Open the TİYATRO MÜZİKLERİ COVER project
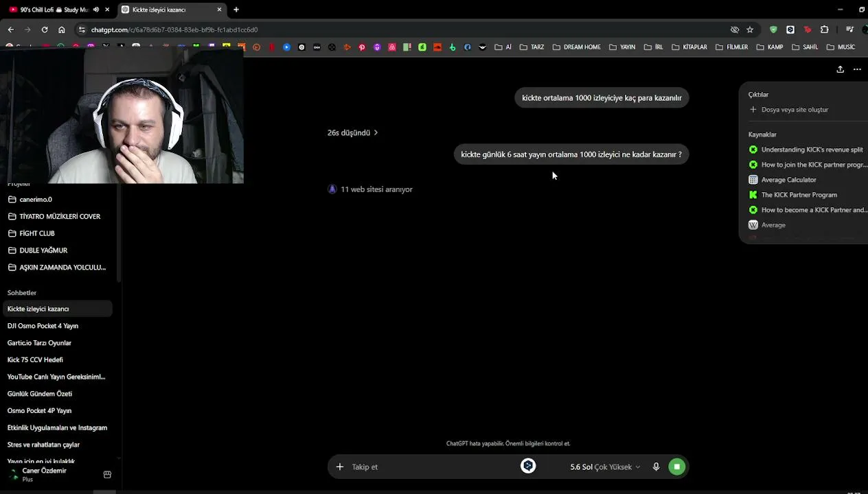868x494 pixels. [x=58, y=216]
